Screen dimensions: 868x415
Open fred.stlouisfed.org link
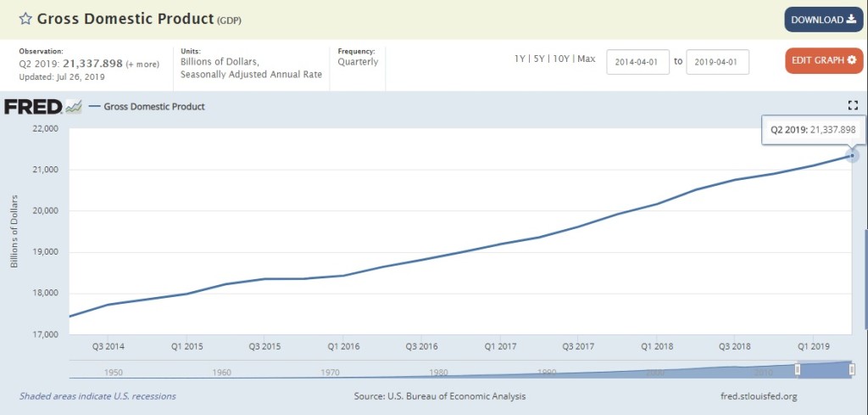pyautogui.click(x=757, y=396)
